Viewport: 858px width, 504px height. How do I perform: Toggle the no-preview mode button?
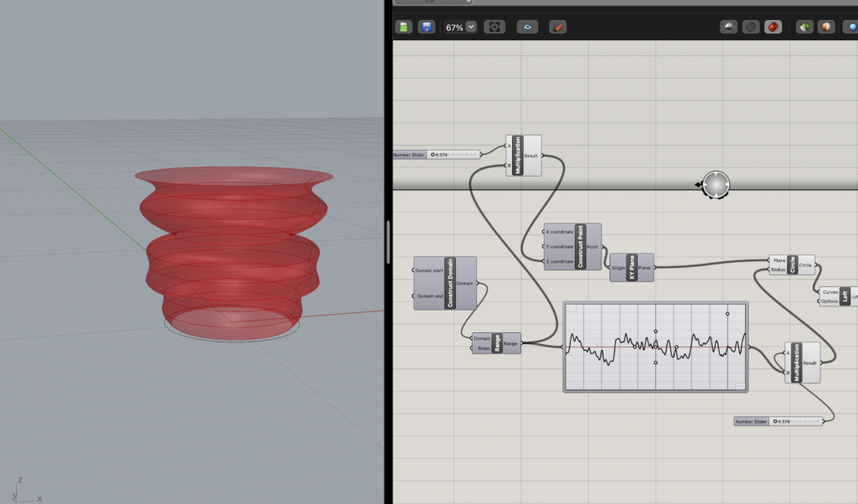[x=728, y=27]
